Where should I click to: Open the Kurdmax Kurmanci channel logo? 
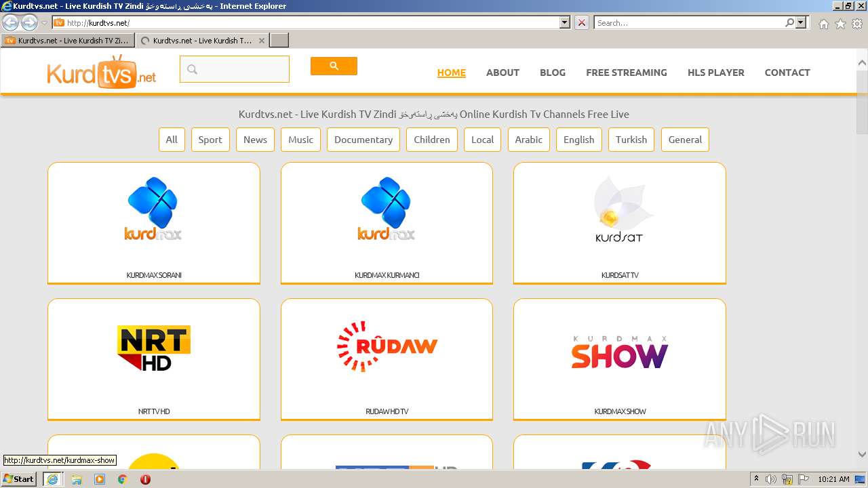point(387,209)
